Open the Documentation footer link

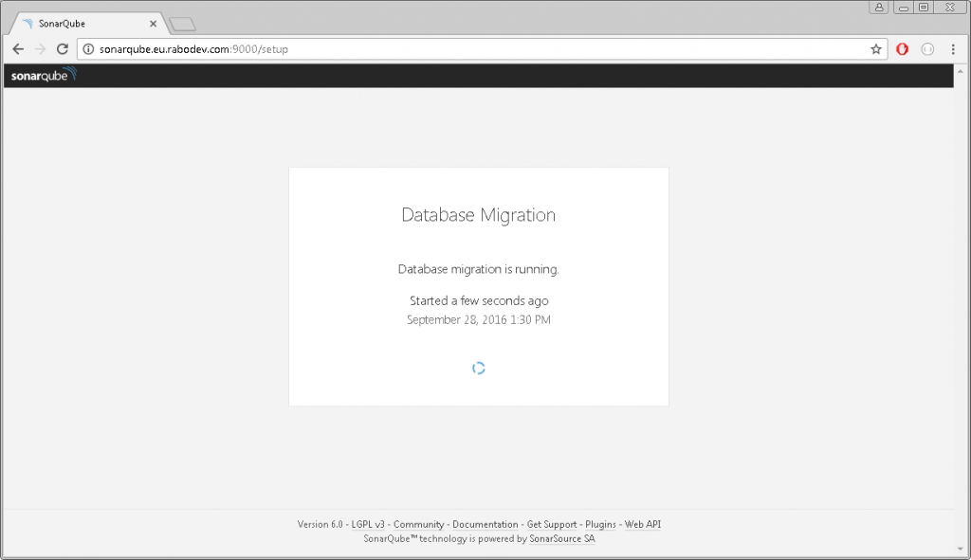tap(485, 524)
